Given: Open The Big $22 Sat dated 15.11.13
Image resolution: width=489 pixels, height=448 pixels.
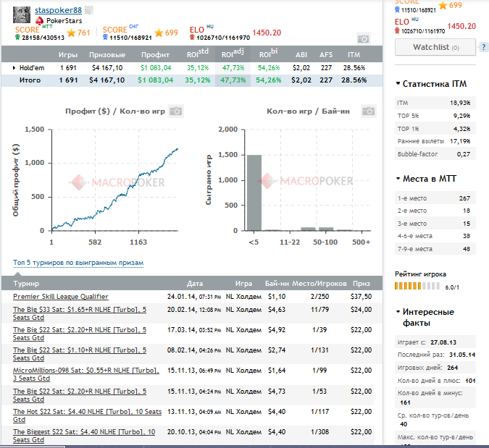Looking at the screenshot, I should [x=80, y=395].
